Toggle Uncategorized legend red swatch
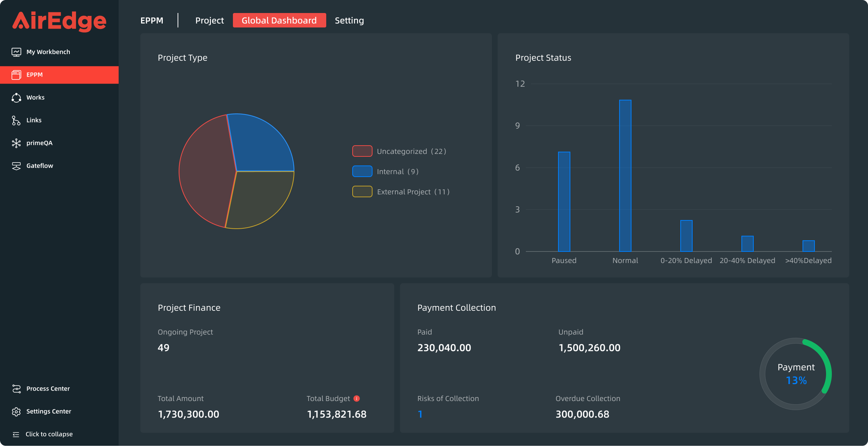 coord(362,151)
